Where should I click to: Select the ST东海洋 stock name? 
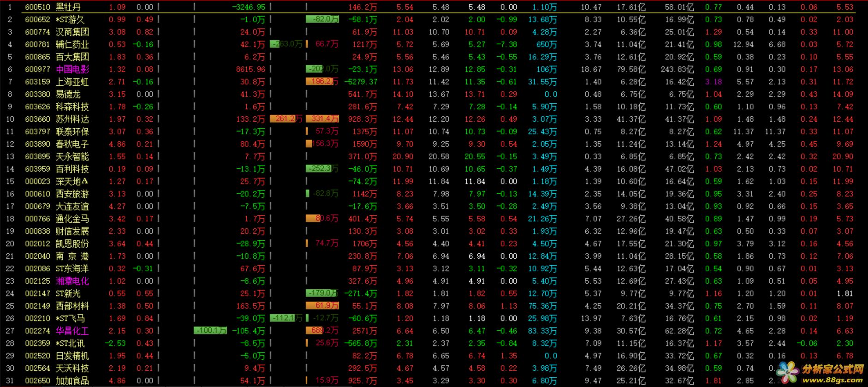72,268
